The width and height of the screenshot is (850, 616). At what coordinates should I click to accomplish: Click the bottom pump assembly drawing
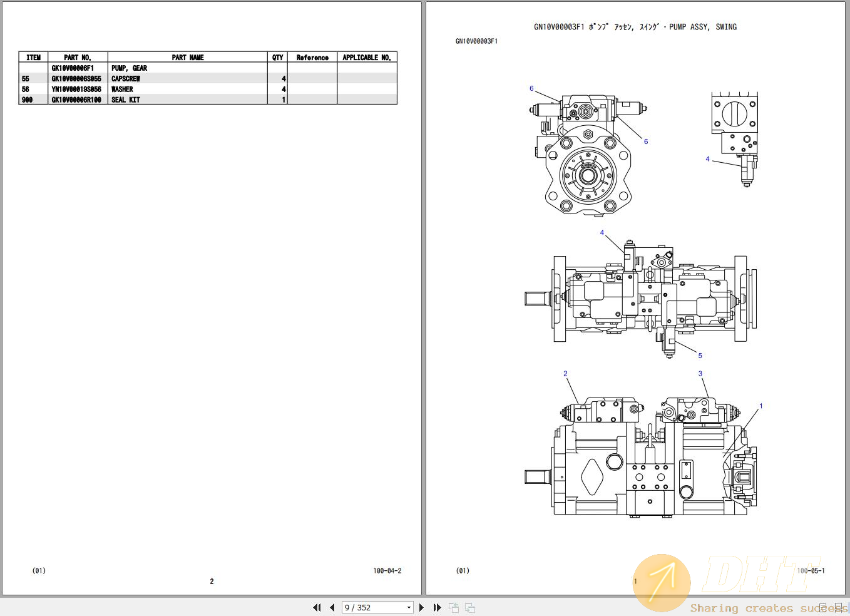tap(640, 457)
